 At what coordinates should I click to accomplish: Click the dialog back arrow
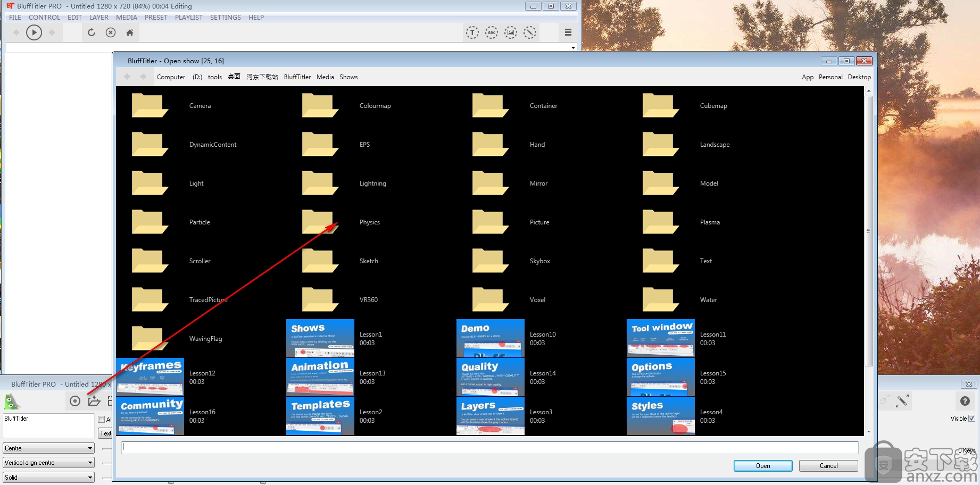coord(127,77)
